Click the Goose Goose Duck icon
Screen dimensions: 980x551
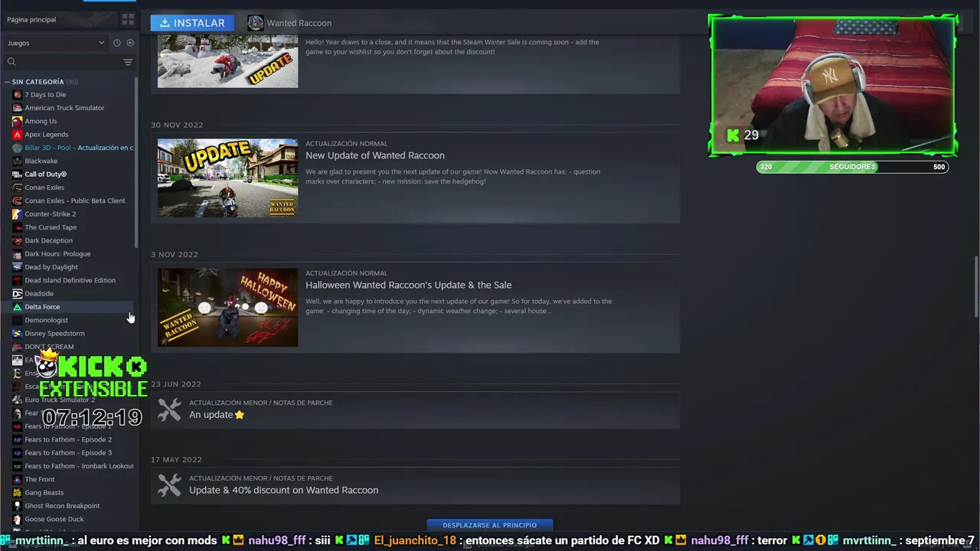(18, 519)
